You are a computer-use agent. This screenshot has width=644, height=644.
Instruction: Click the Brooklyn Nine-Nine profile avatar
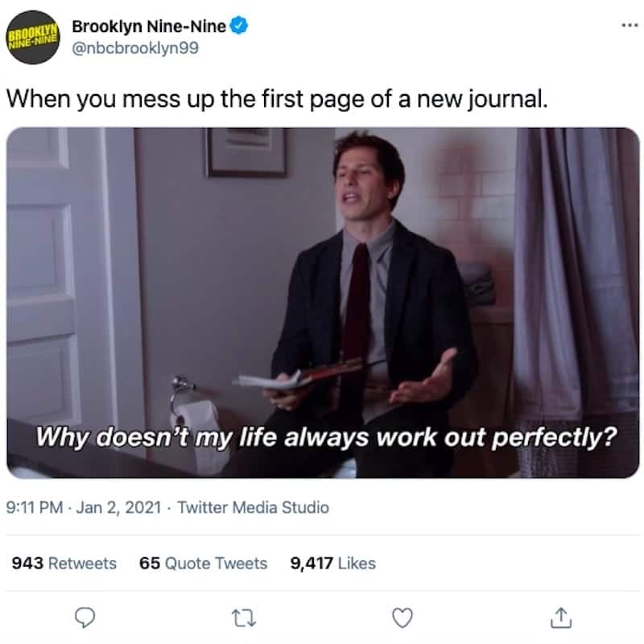coord(33,37)
